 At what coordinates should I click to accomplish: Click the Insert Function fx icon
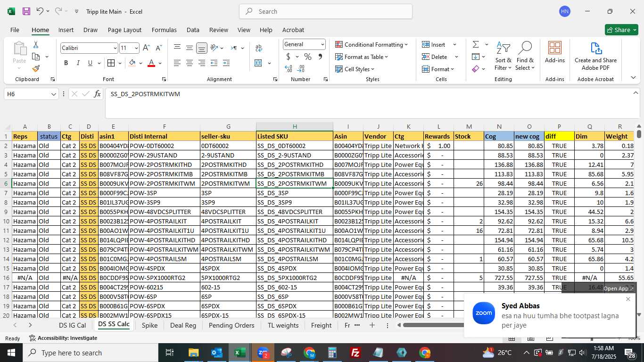coord(97,94)
